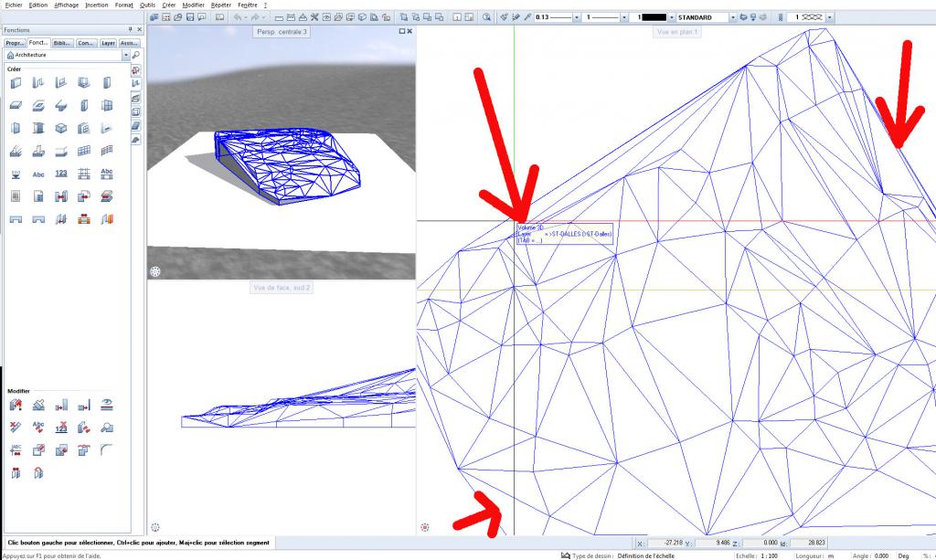936x560 pixels.
Task: Maximize the perspective viewport
Action: tap(402, 31)
